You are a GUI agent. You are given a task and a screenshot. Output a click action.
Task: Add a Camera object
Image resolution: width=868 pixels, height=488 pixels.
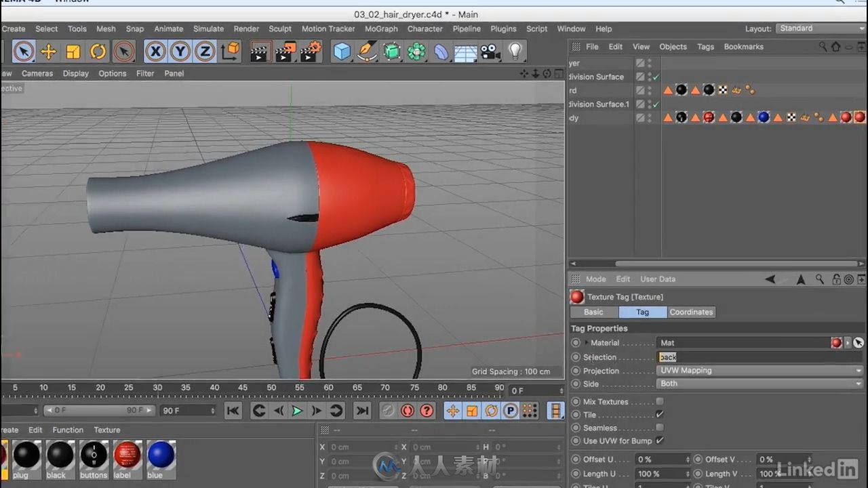tap(490, 52)
